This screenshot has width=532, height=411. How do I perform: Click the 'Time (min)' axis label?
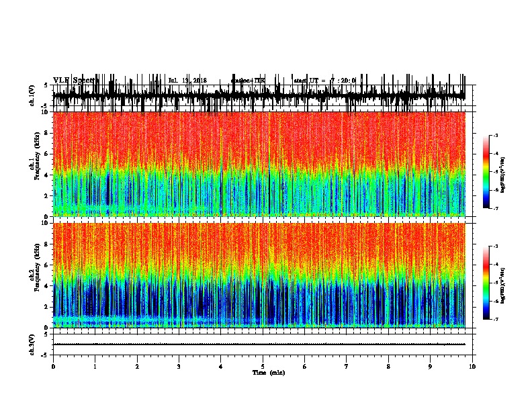click(x=269, y=373)
